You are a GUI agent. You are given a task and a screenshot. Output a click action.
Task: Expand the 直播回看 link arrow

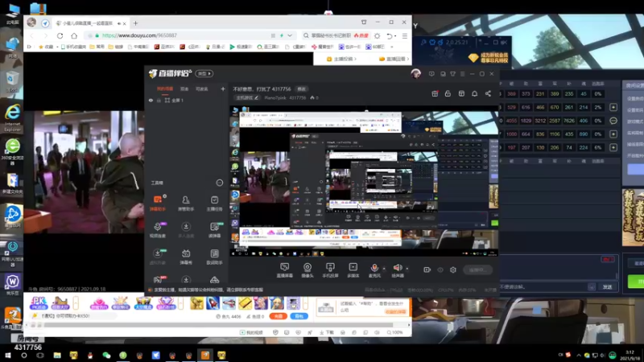[x=407, y=59]
